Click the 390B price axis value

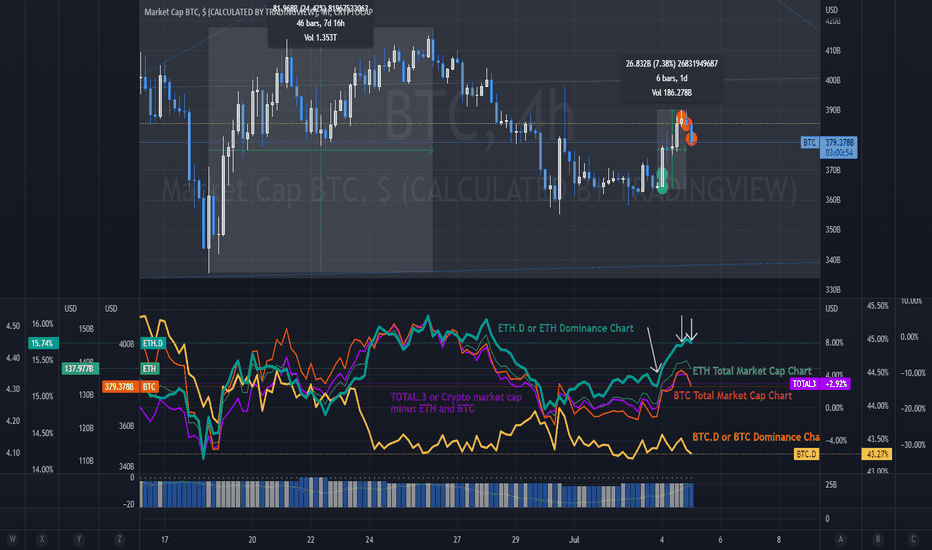pyautogui.click(x=833, y=111)
